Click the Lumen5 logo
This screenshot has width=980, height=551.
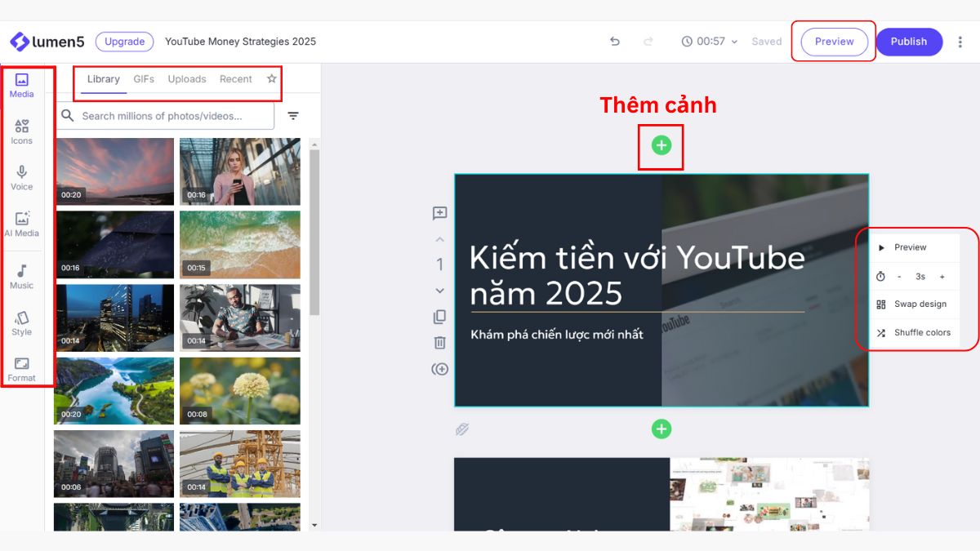47,42
